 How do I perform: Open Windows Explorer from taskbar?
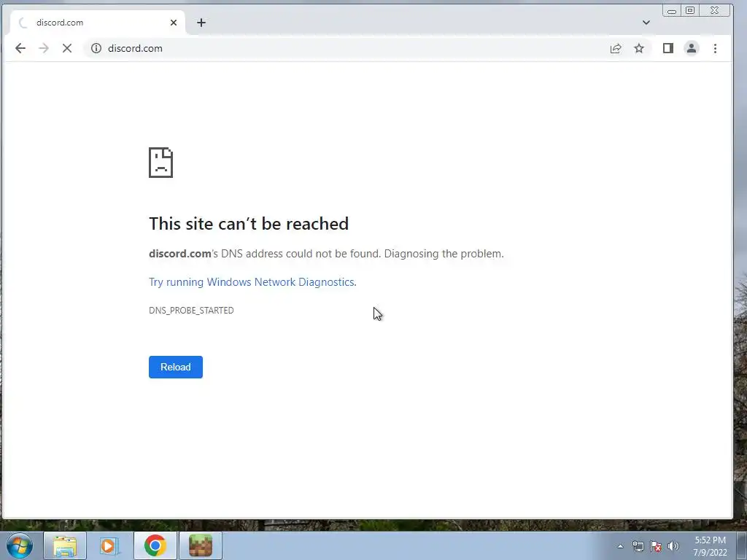point(65,545)
